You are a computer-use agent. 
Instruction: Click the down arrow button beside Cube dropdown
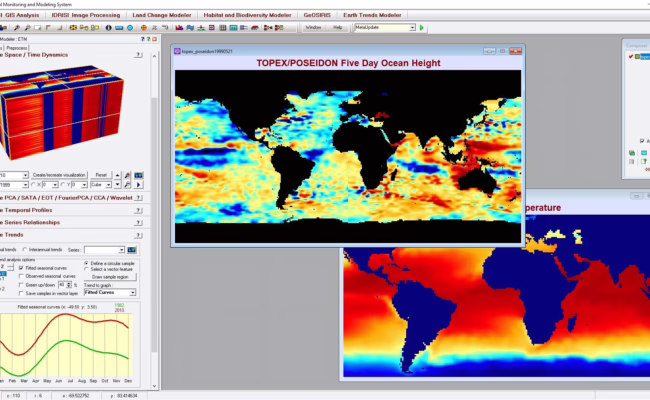[118, 184]
